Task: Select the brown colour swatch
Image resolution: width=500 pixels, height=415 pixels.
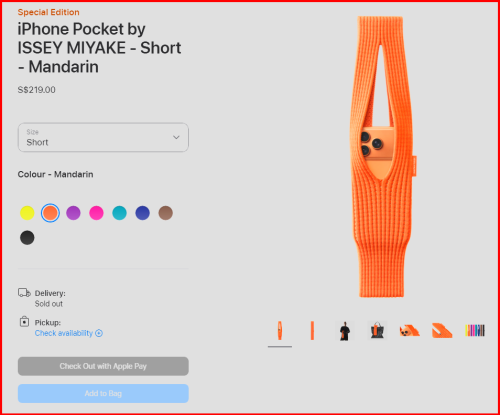Action: pyautogui.click(x=166, y=213)
